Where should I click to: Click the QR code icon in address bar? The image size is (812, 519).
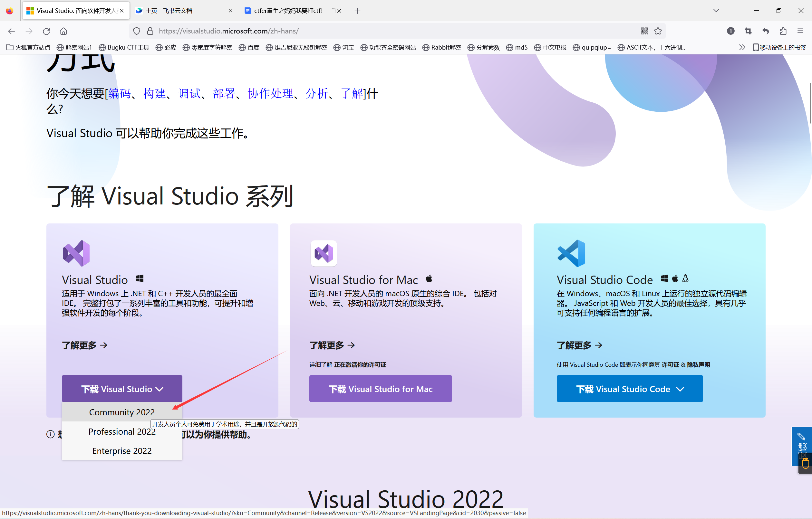point(644,31)
